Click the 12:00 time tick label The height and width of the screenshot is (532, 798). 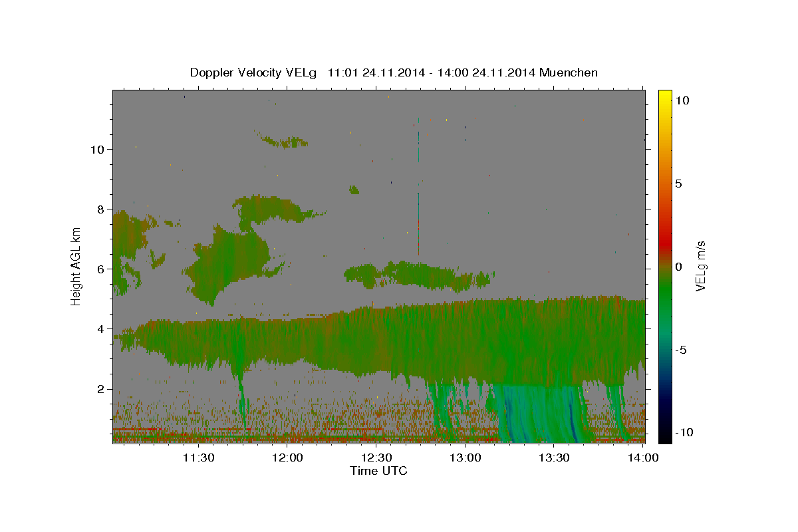[x=287, y=458]
